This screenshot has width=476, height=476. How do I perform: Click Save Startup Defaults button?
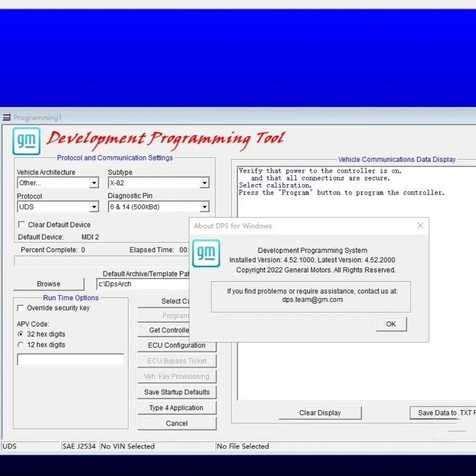(177, 392)
